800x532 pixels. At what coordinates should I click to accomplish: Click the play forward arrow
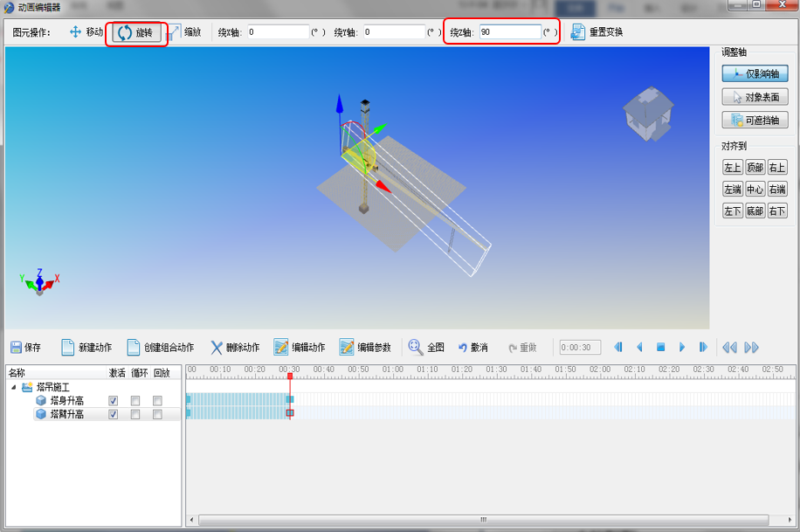point(682,347)
